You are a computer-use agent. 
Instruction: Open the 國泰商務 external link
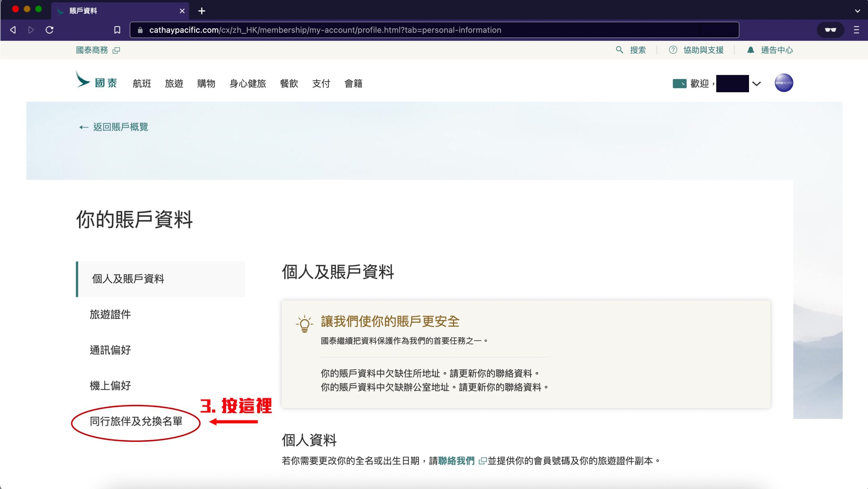[x=98, y=50]
